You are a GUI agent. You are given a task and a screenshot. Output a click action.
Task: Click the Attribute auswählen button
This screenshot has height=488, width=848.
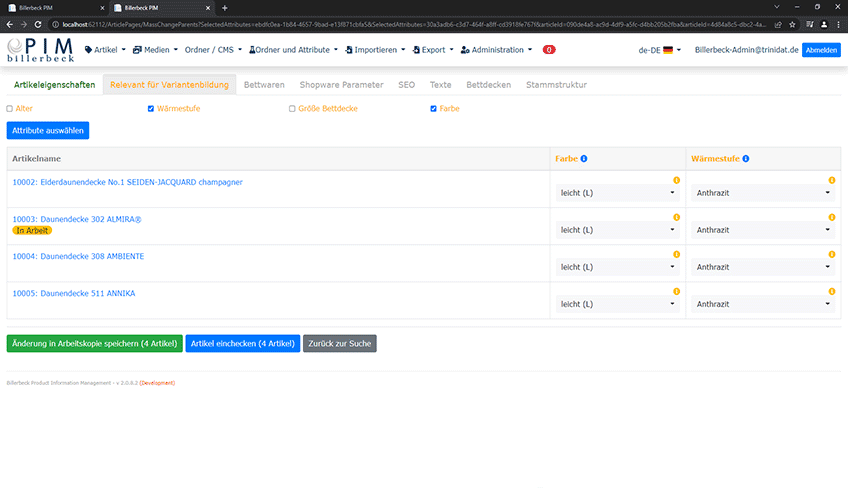tap(48, 130)
